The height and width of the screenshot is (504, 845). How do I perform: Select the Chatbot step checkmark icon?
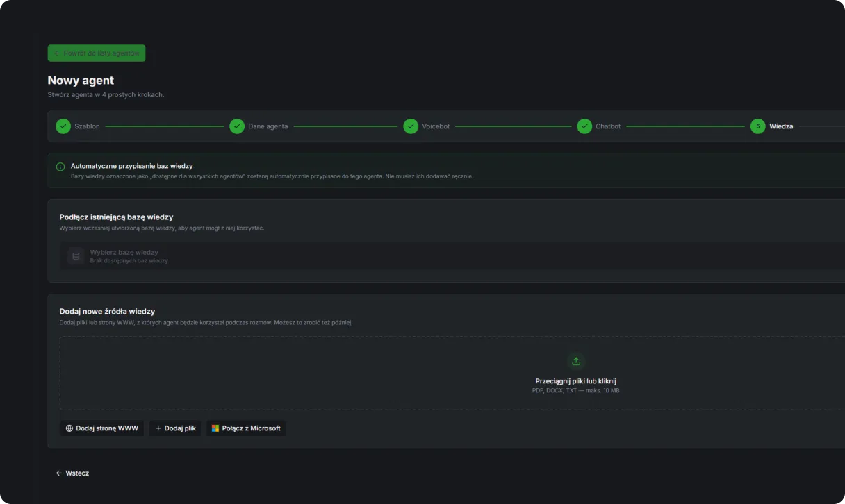pos(584,126)
